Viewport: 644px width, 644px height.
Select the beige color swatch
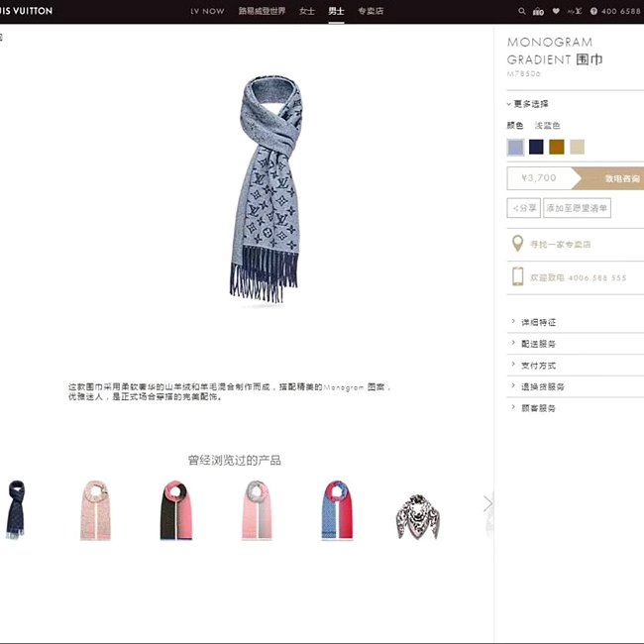pyautogui.click(x=577, y=147)
